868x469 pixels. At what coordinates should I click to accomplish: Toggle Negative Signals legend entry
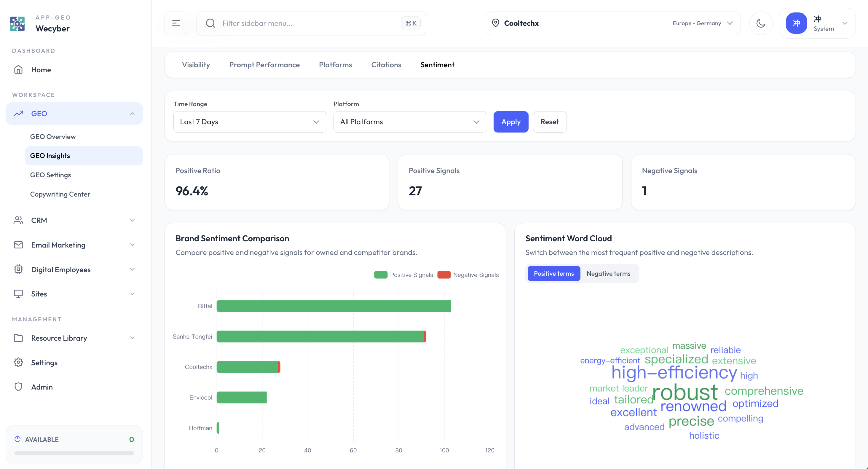point(468,275)
